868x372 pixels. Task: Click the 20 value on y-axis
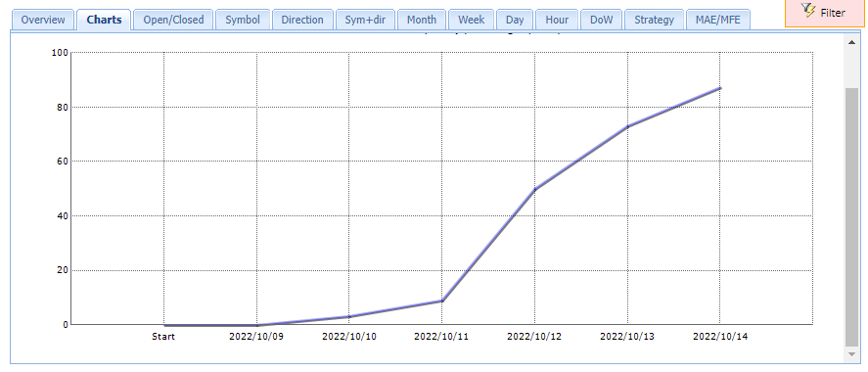click(62, 270)
